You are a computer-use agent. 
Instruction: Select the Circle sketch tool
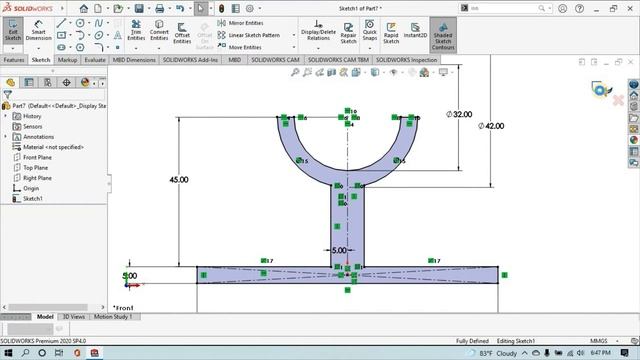80,23
